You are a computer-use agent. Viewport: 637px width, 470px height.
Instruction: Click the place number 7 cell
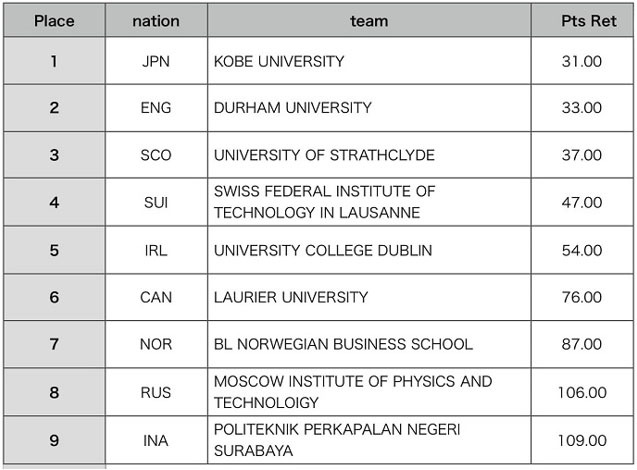(54, 344)
